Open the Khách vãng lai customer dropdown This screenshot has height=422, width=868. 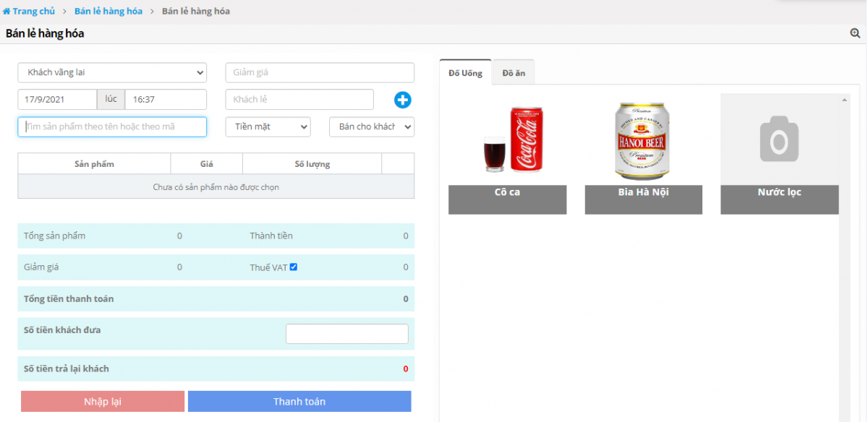[112, 72]
